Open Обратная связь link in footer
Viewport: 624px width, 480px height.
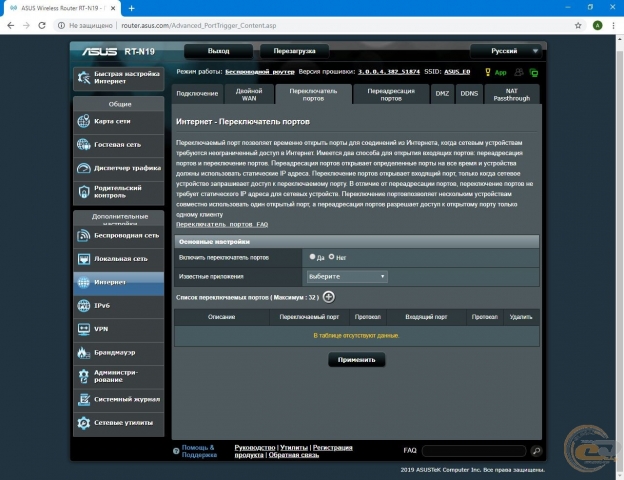pyautogui.click(x=294, y=455)
